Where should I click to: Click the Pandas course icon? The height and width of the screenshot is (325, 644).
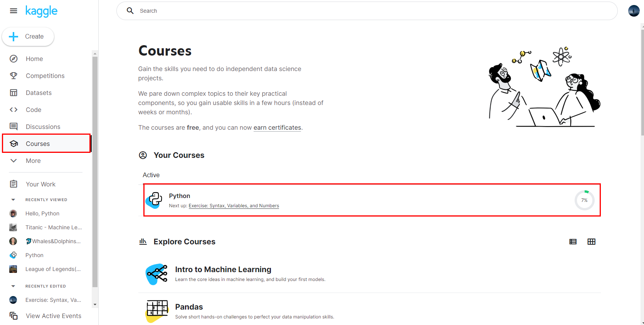pyautogui.click(x=157, y=311)
